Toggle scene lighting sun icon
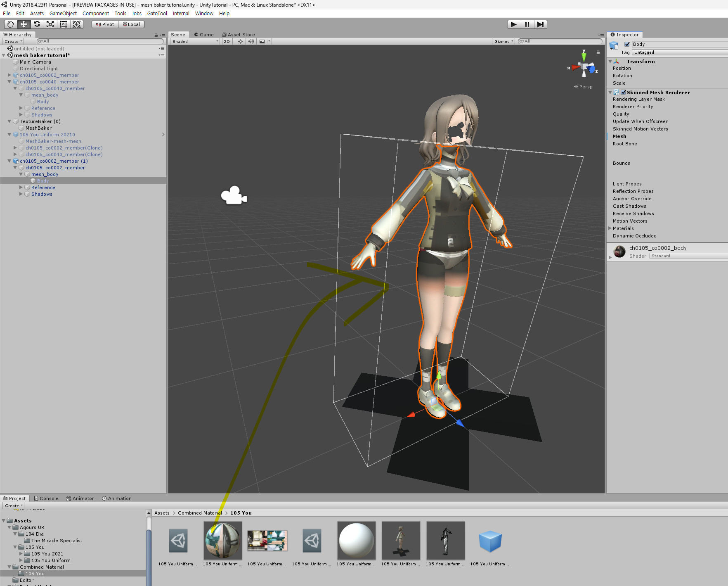Image resolution: width=728 pixels, height=586 pixels. tap(240, 41)
